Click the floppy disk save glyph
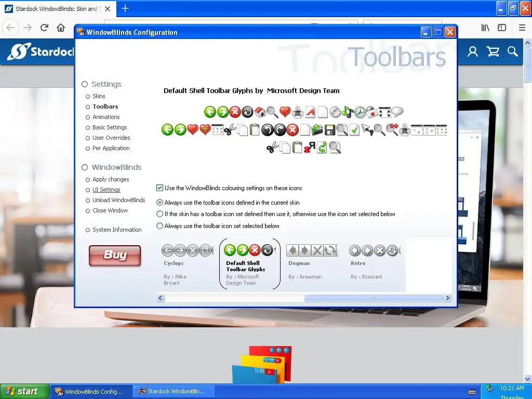The image size is (532, 399). coord(329,130)
